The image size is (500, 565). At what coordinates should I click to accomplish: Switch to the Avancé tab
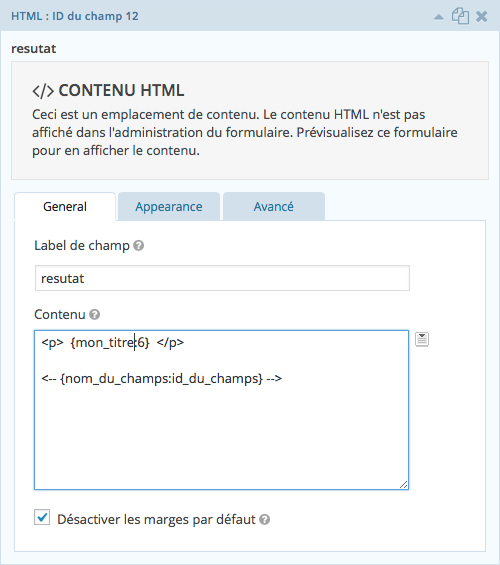(x=274, y=206)
